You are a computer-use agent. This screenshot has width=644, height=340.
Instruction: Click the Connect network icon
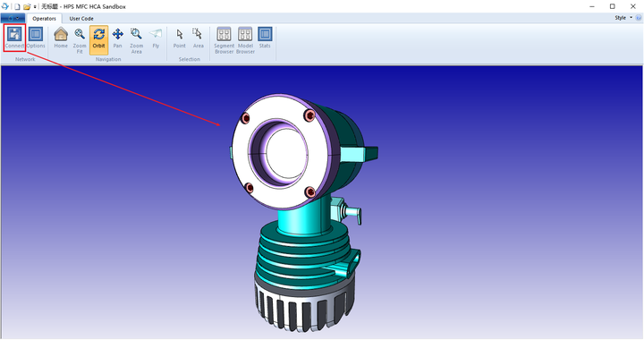[15, 38]
